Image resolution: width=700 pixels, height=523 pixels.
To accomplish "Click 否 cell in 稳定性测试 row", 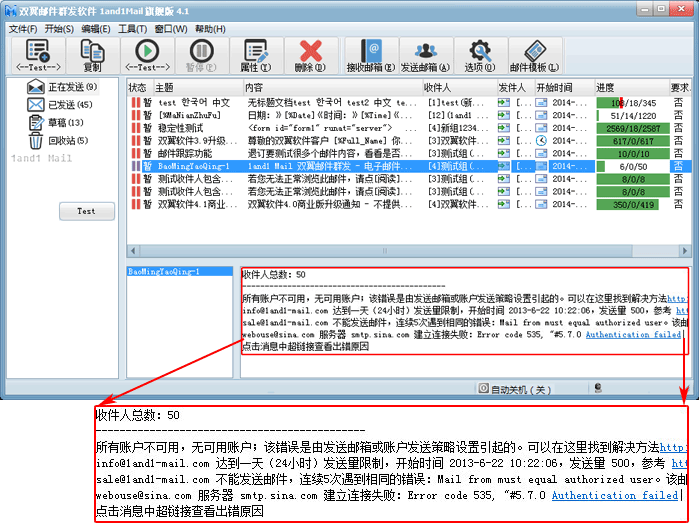I will 678,128.
